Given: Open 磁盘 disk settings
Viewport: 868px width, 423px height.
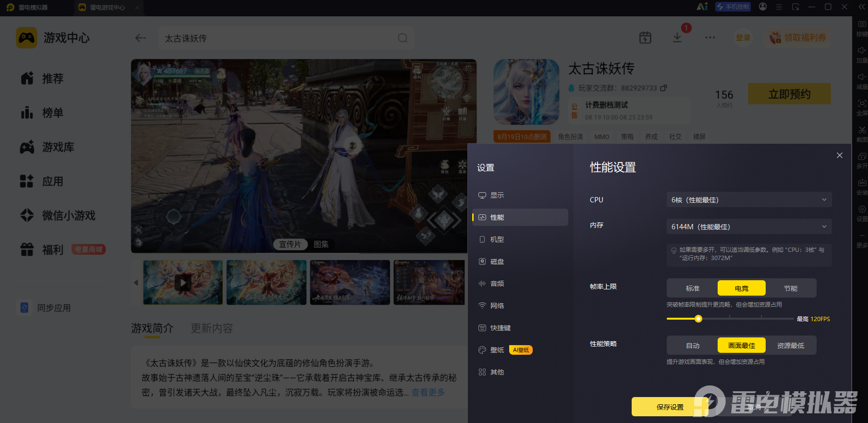Looking at the screenshot, I should [x=520, y=261].
